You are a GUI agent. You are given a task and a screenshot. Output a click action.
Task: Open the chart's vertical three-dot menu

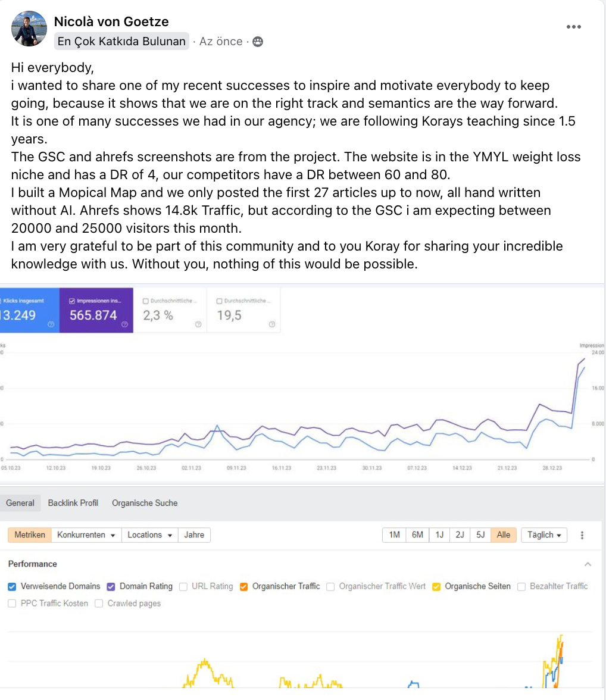(582, 535)
